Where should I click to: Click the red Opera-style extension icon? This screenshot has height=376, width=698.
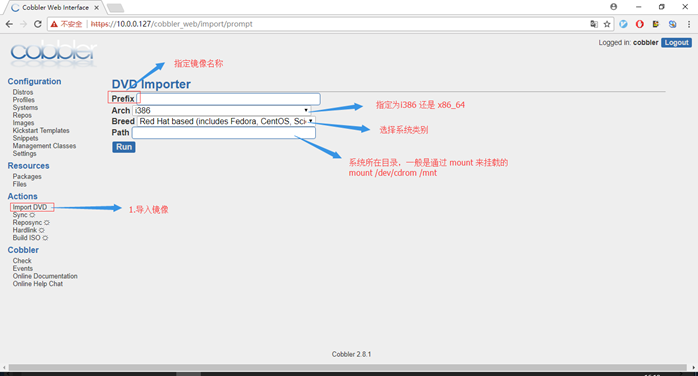(640, 24)
